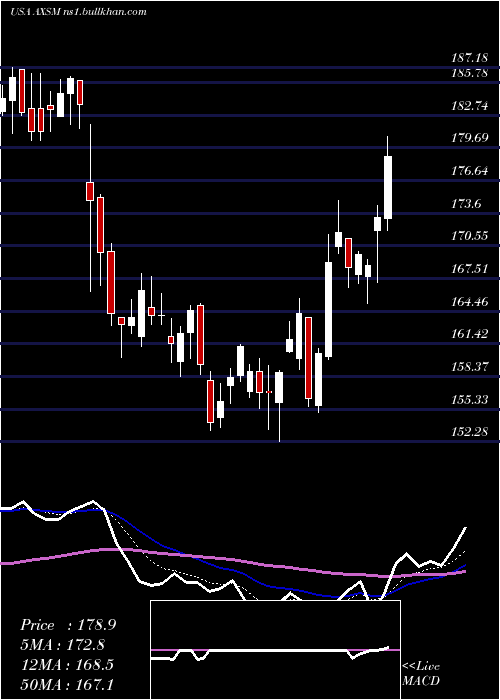Click the USA AXSM chart title text
500x700 pixels.
[x=79, y=12]
